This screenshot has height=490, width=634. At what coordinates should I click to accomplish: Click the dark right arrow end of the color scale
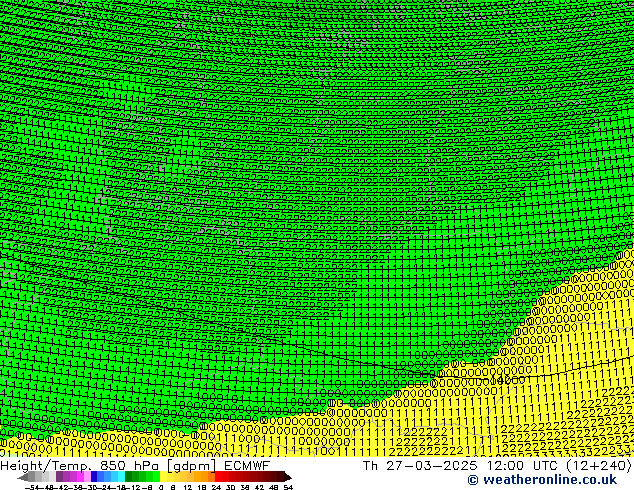(288, 477)
